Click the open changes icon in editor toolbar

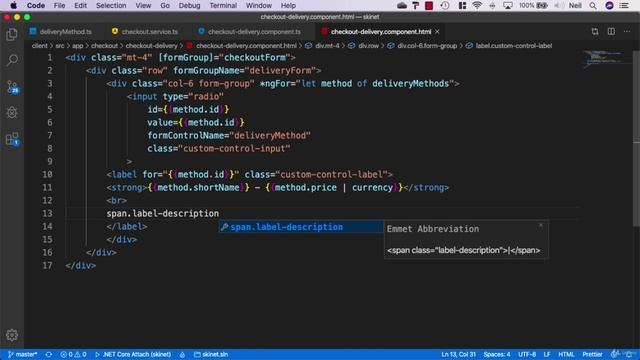pyautogui.click(x=595, y=31)
